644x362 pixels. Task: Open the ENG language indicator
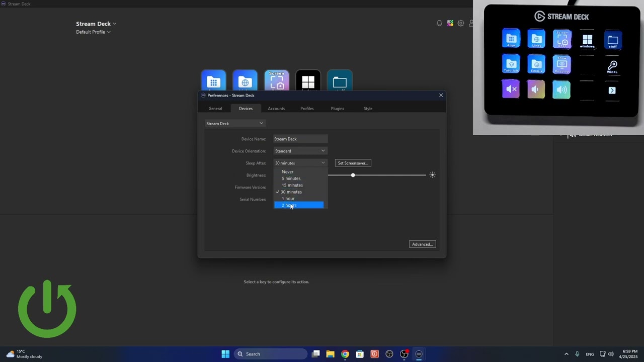[x=590, y=354]
